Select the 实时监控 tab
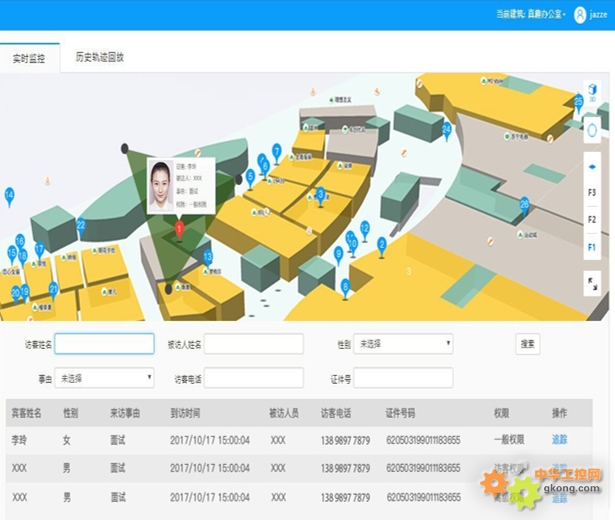Image resolution: width=615 pixels, height=520 pixels. click(30, 58)
